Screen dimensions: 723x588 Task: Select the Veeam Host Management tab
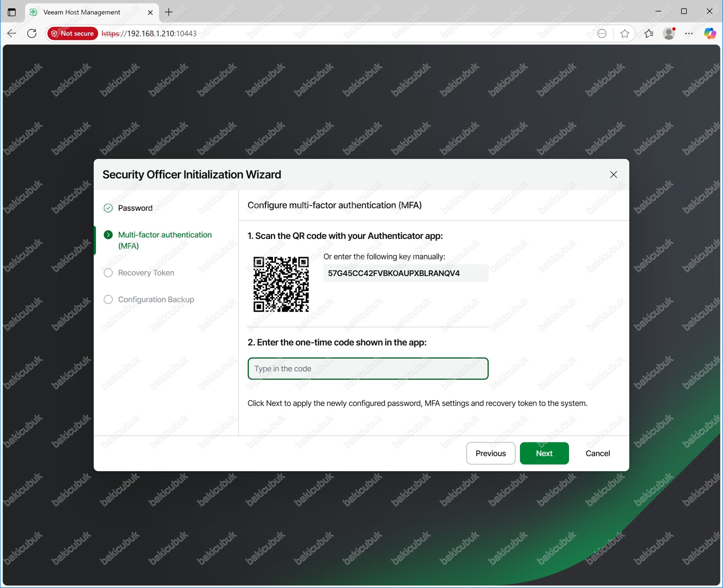pos(92,12)
